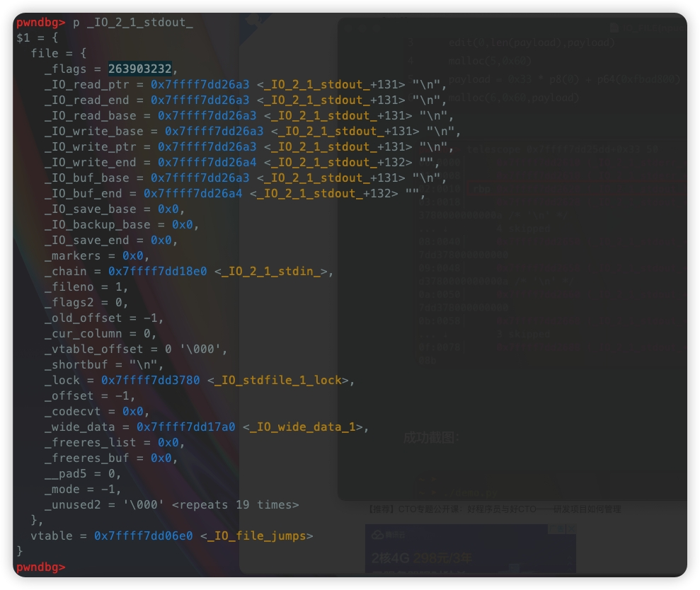Click the _codecvt 0x0 value

point(133,412)
